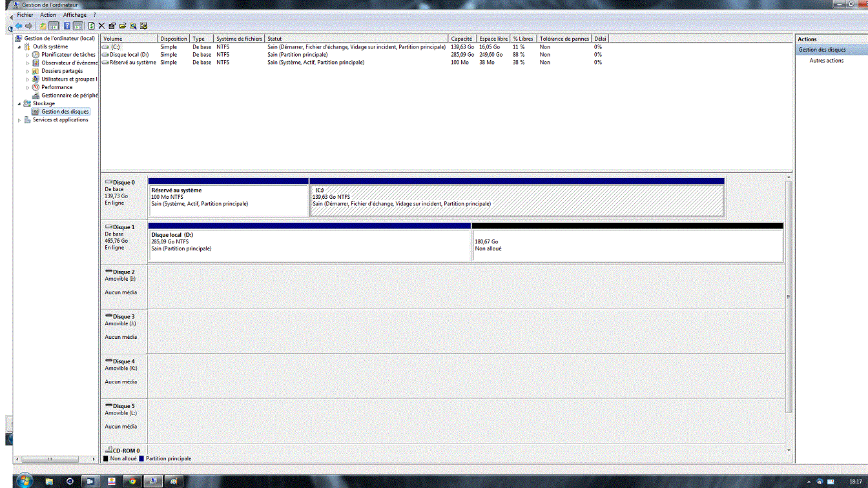Open the Windows Start menu orb
The image size is (868, 488).
point(23,481)
